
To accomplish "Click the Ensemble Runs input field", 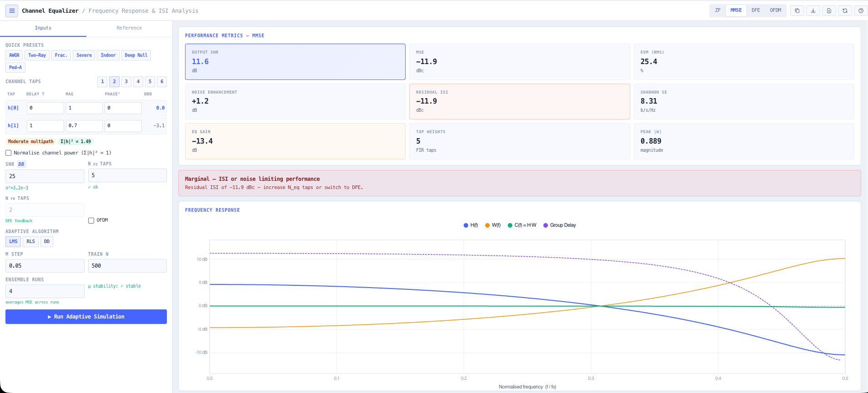I will tap(45, 291).
